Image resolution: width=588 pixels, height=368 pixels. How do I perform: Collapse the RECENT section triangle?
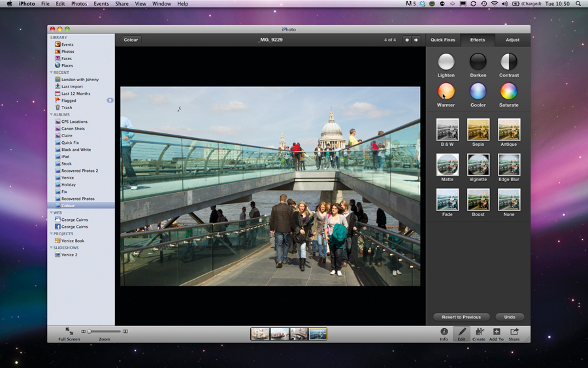pos(52,73)
